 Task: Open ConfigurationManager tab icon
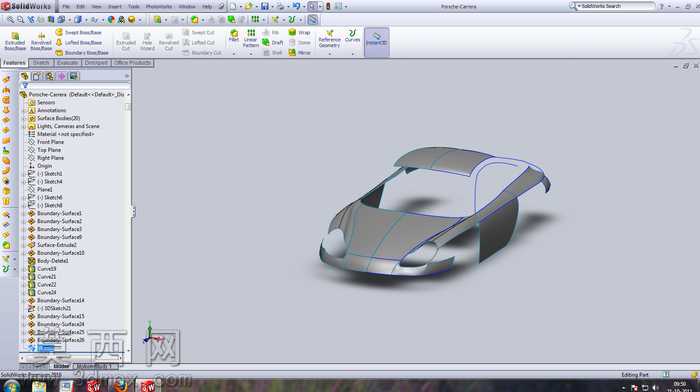pyautogui.click(x=50, y=76)
